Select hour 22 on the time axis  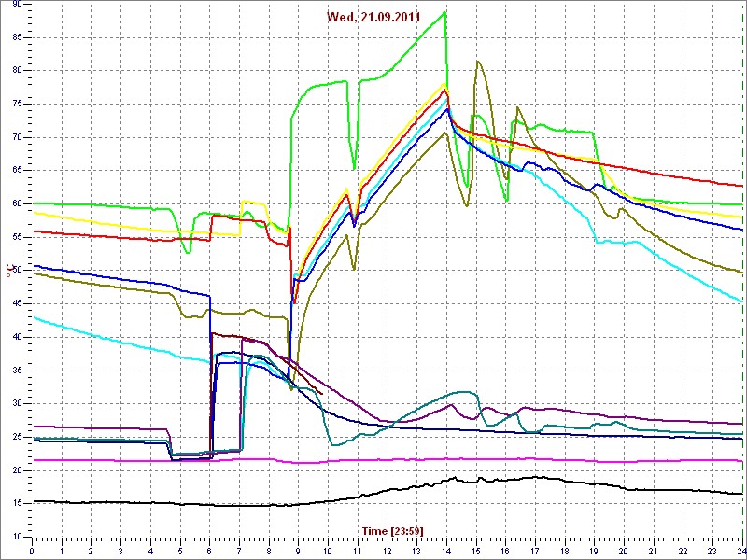(x=682, y=551)
